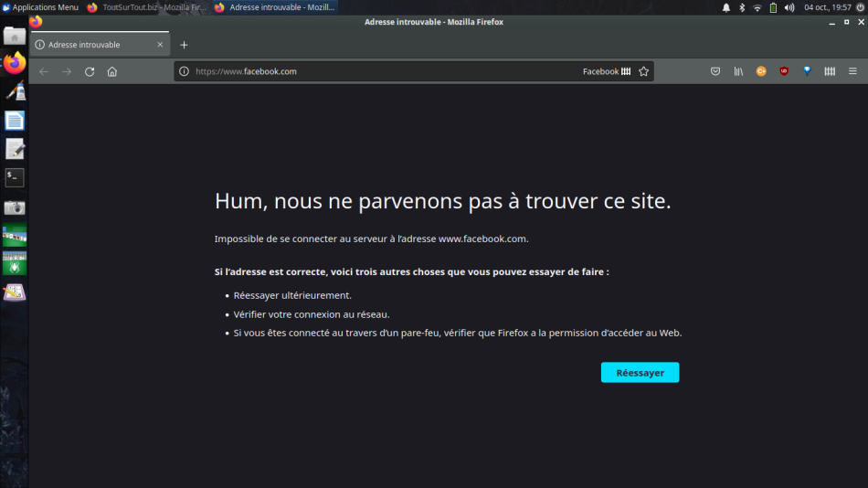Click the Réessayer button

pos(640,373)
